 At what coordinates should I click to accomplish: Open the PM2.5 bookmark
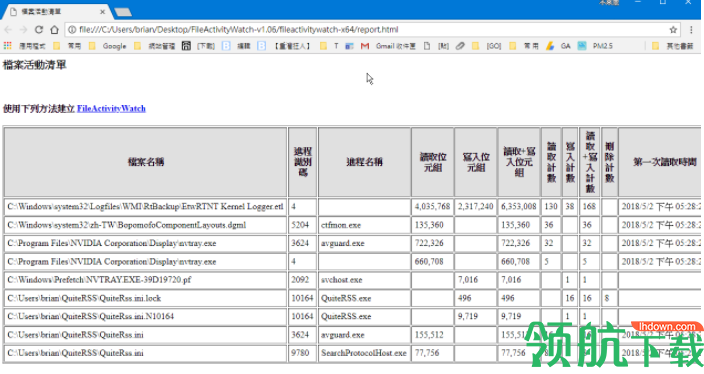595,46
